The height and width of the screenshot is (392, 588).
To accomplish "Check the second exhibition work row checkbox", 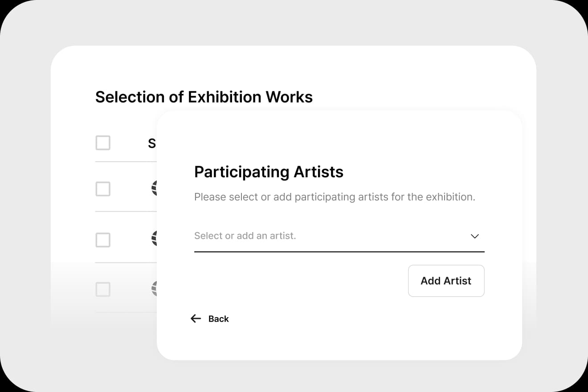I will (x=103, y=240).
